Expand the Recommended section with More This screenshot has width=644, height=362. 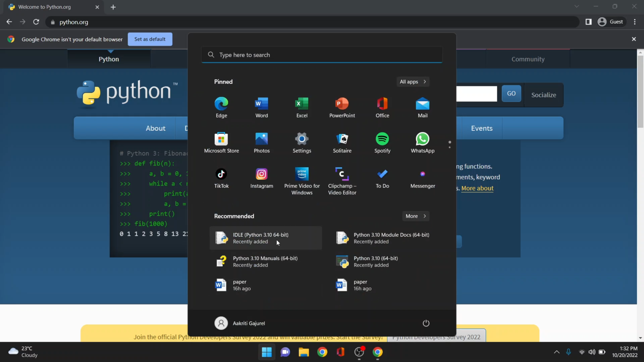click(415, 216)
